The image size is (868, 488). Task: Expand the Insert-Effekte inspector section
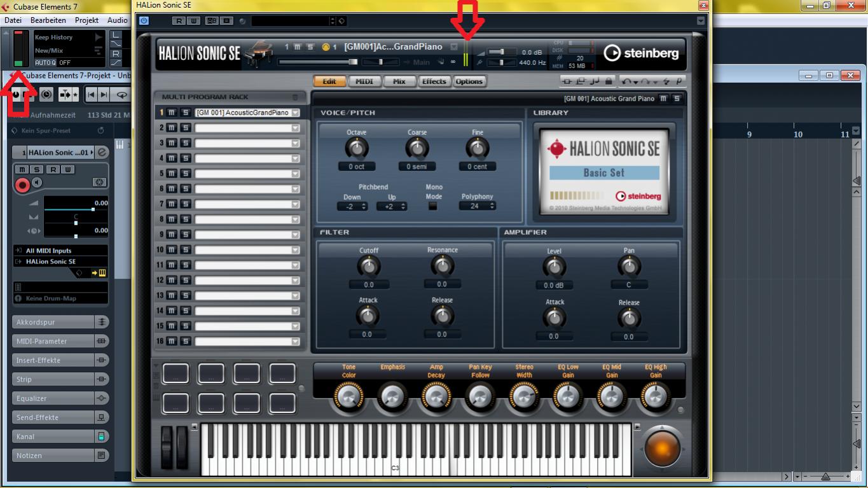(x=61, y=361)
